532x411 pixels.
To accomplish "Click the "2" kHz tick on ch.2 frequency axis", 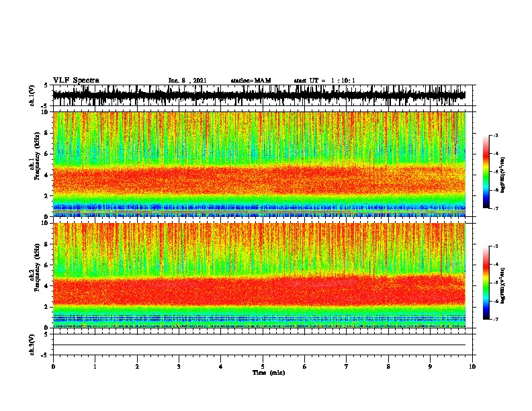I will coord(46,307).
